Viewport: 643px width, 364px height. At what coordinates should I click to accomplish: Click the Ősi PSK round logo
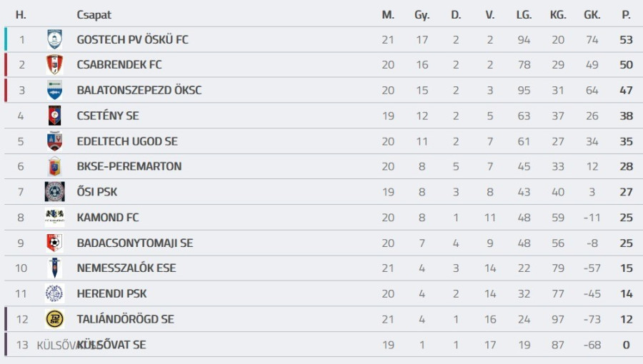click(55, 192)
